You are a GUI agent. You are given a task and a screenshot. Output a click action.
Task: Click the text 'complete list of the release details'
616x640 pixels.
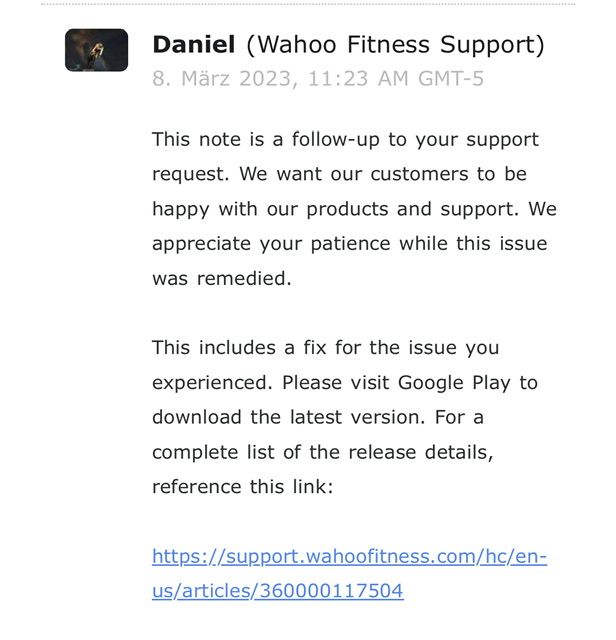[x=322, y=452]
